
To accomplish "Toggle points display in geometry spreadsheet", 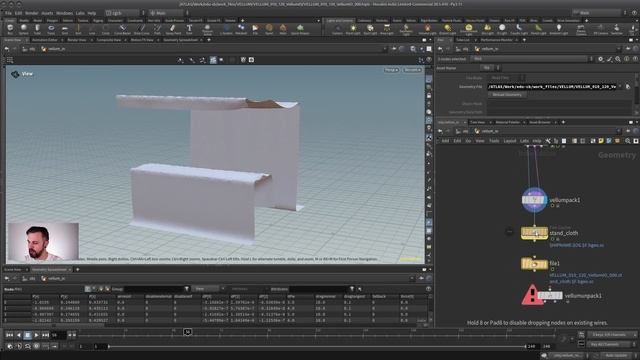I will pos(88,289).
